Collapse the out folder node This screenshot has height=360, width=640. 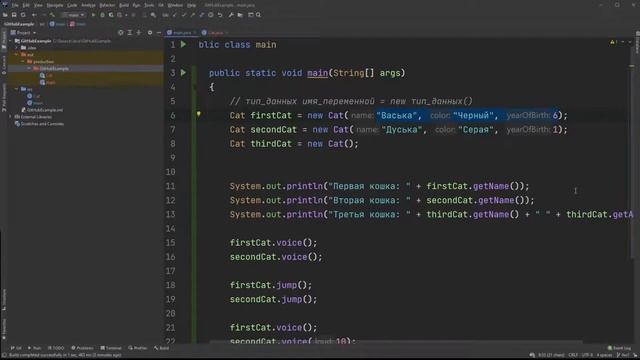(17, 55)
